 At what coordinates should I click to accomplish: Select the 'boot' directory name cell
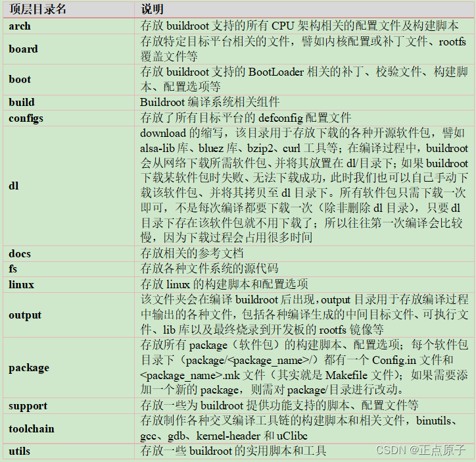pyautogui.click(x=68, y=80)
